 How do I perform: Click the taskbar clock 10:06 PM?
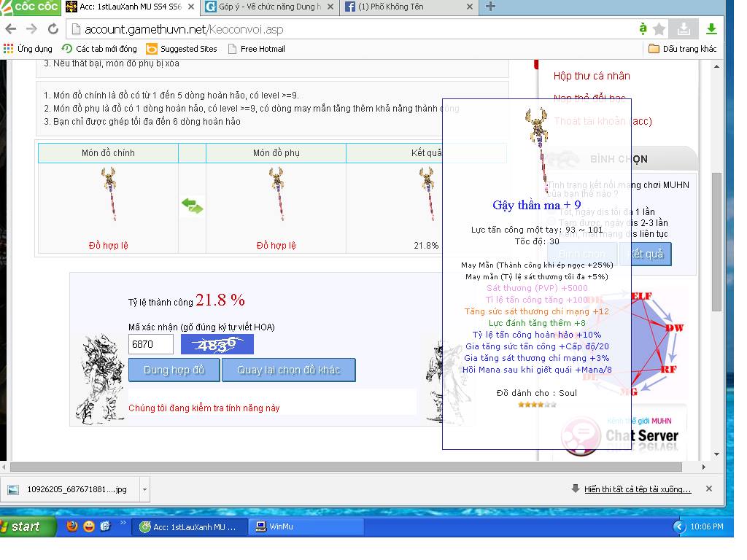tap(706, 526)
